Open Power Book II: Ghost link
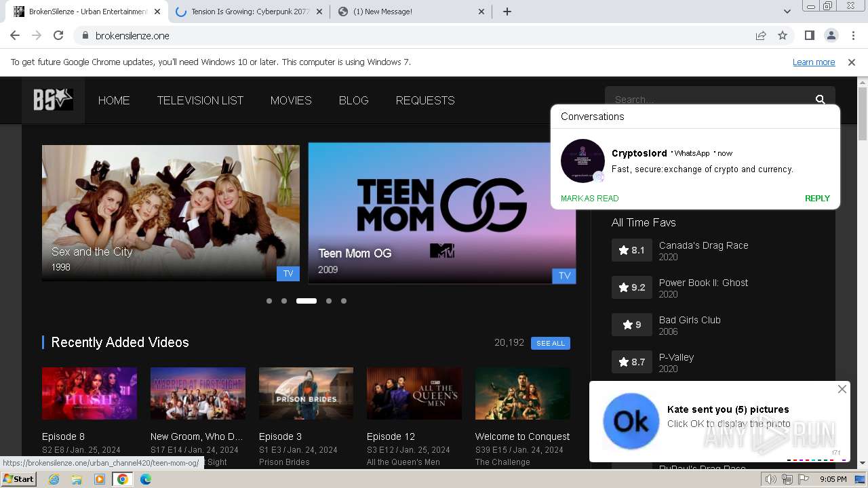The height and width of the screenshot is (488, 868). click(703, 283)
